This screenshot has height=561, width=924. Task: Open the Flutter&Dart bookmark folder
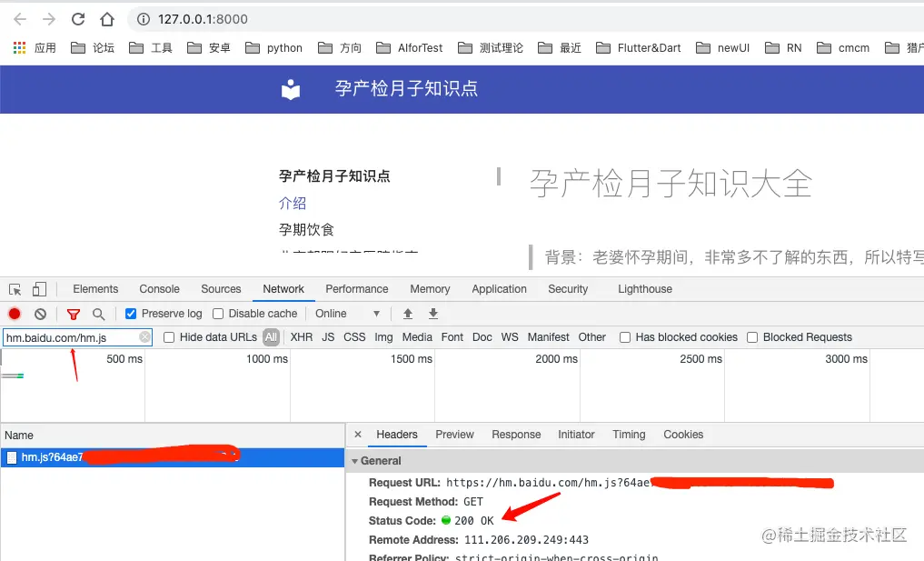(638, 48)
